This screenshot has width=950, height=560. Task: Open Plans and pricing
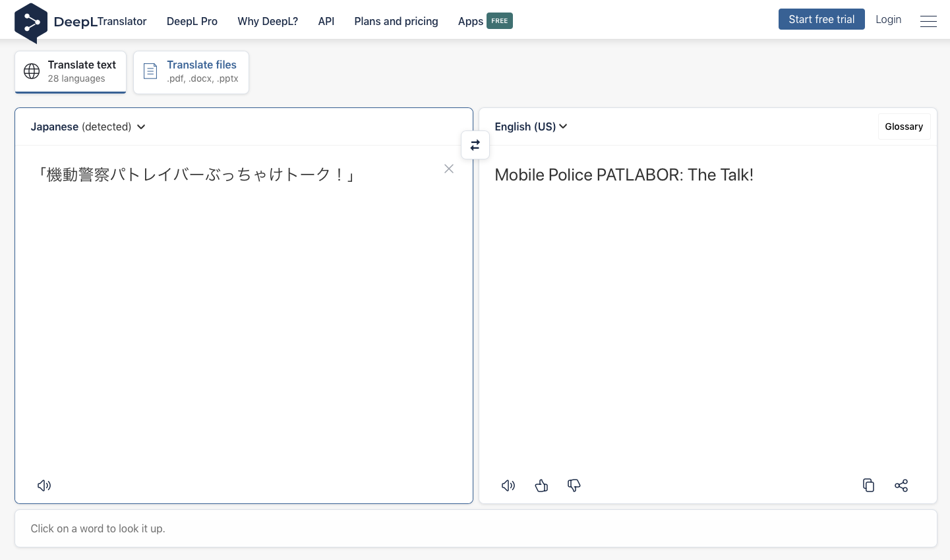[396, 21]
